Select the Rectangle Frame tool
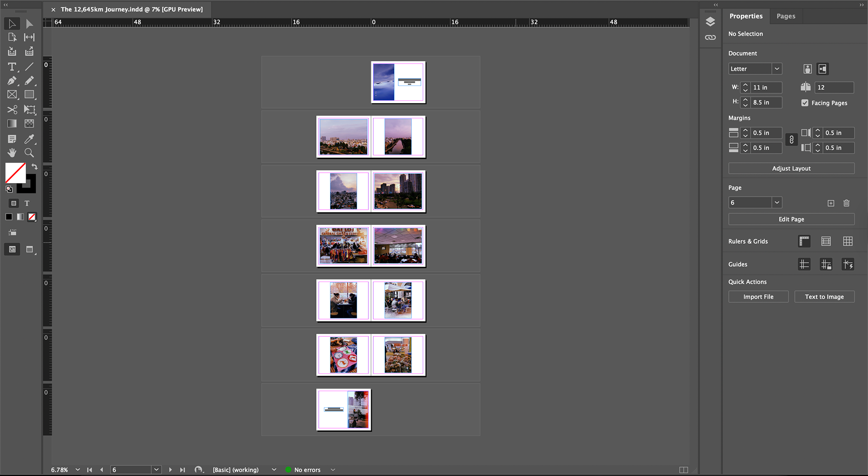The width and height of the screenshot is (868, 476). pos(12,94)
